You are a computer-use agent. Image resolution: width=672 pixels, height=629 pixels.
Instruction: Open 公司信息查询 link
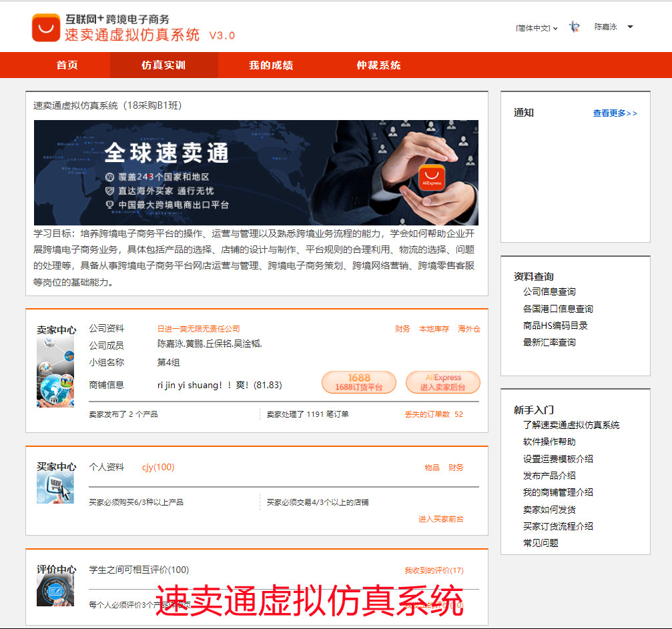click(x=549, y=291)
